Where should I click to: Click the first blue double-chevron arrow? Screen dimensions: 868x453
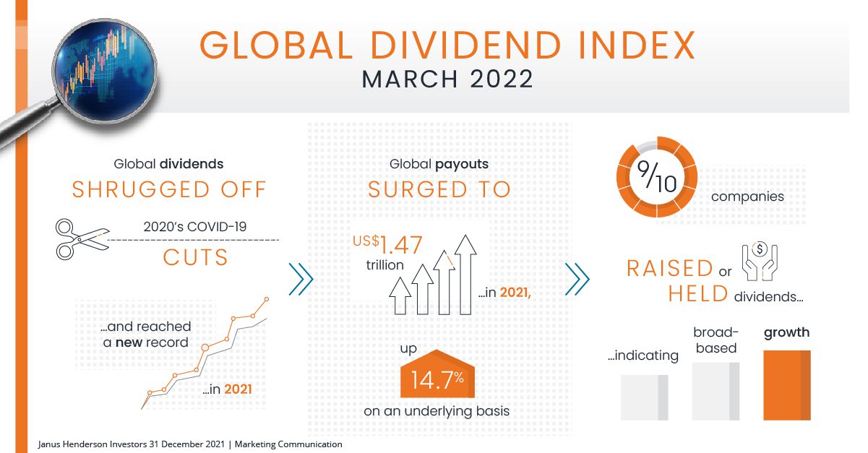click(301, 280)
